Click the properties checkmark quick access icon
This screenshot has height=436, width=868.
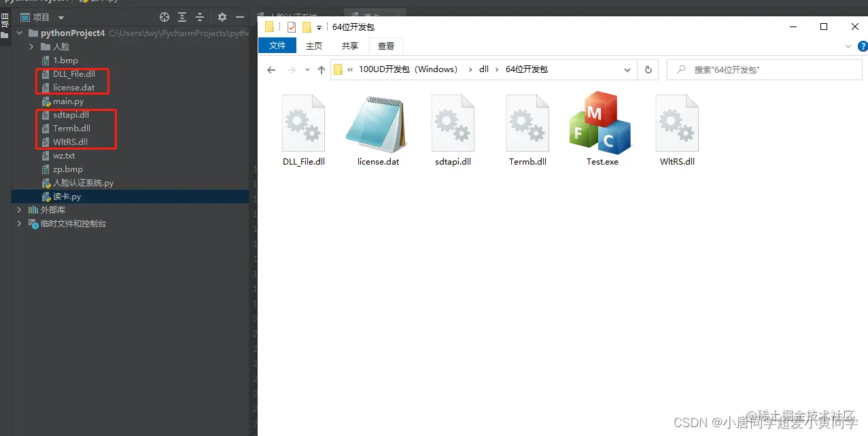click(x=292, y=27)
